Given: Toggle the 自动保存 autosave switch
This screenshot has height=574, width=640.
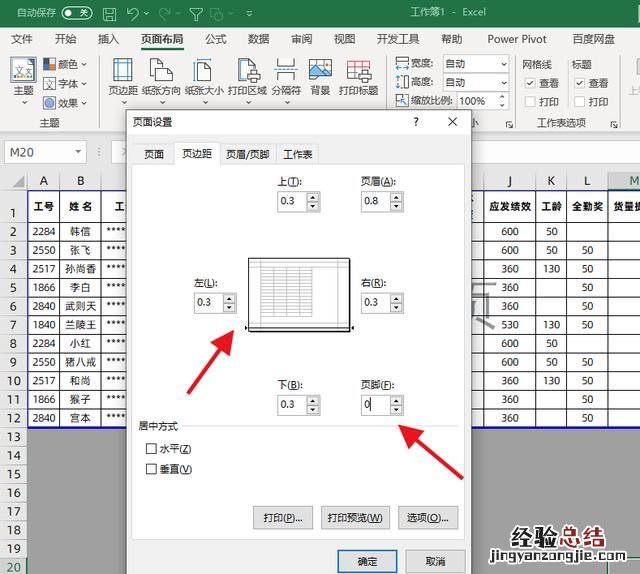Looking at the screenshot, I should 76,14.
